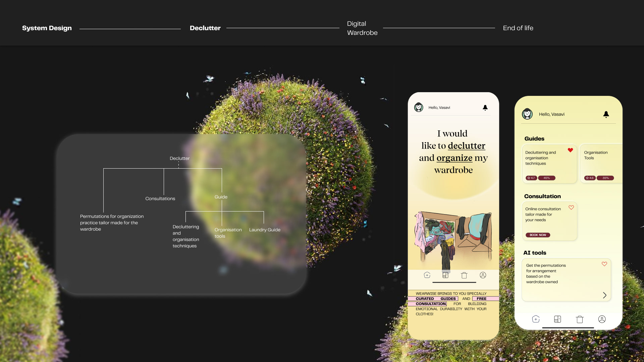Open the profile icon in the right phone nav bar

point(602,319)
